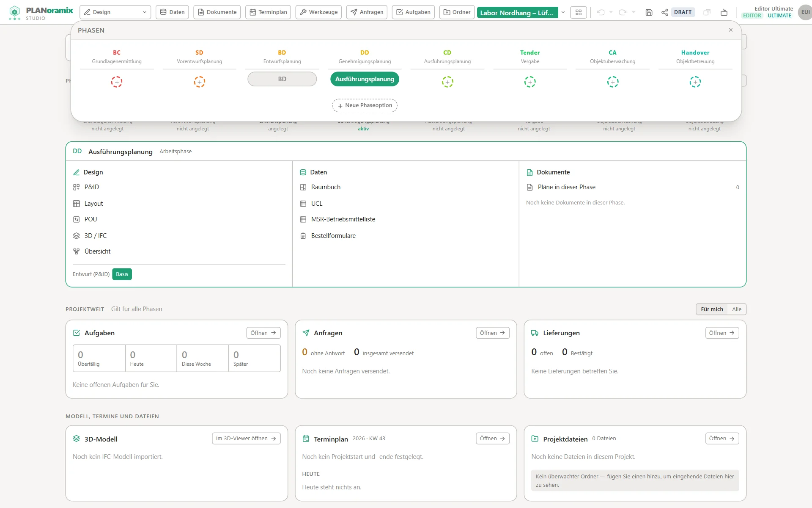Add a phase option under SD Vorentwurfsplanung

pyautogui.click(x=200, y=82)
